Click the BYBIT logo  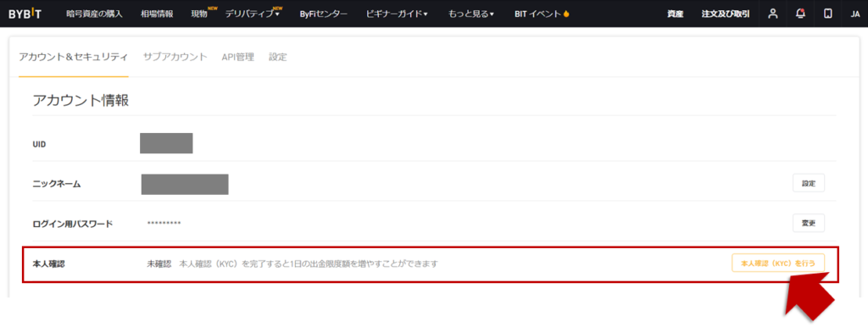(25, 14)
